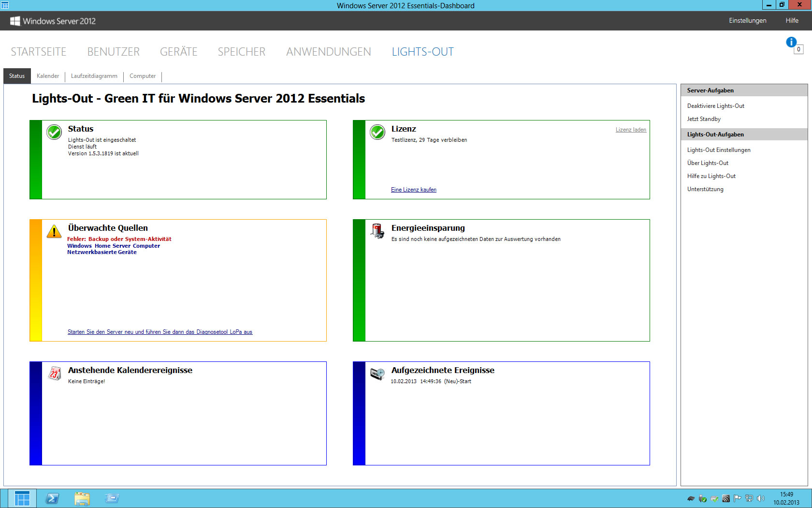Viewport: 812px width, 508px height.
Task: Click the black wireless signal tray icon
Action: point(726,498)
